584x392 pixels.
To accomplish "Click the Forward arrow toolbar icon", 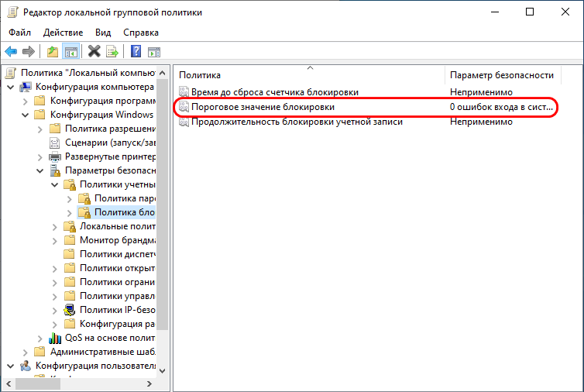I will click(x=29, y=52).
